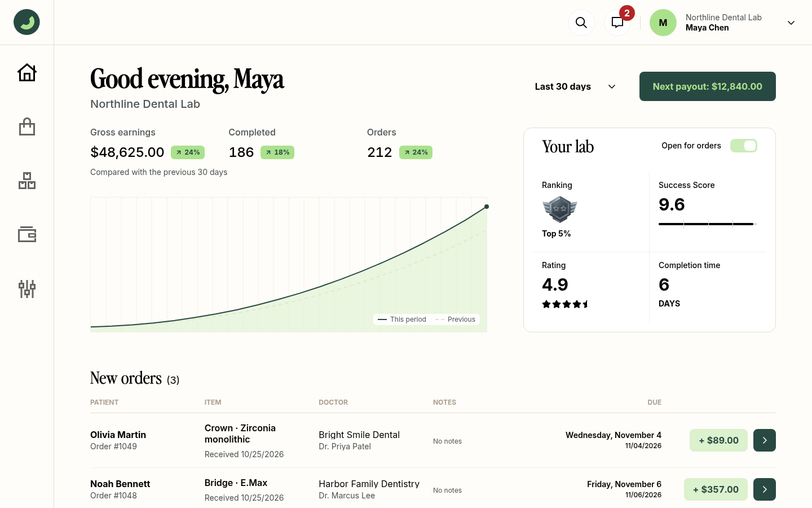Screen dimensions: 812x508
Task: Click Bridge · E.Max item
Action: point(236,483)
